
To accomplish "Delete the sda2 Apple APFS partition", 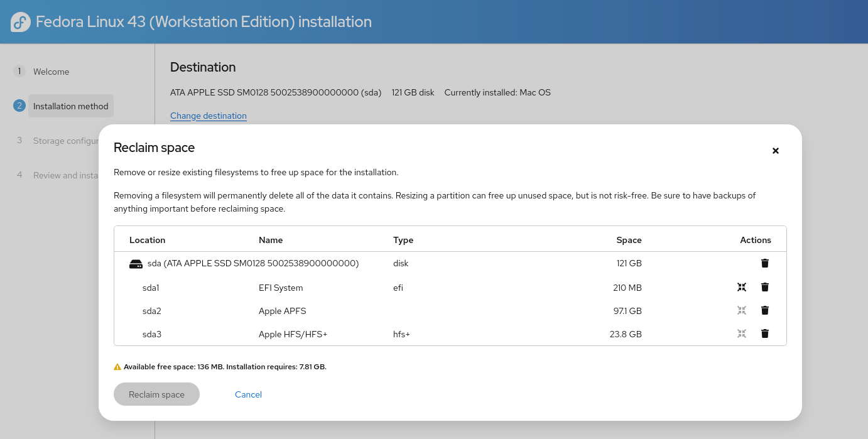I will (x=764, y=310).
